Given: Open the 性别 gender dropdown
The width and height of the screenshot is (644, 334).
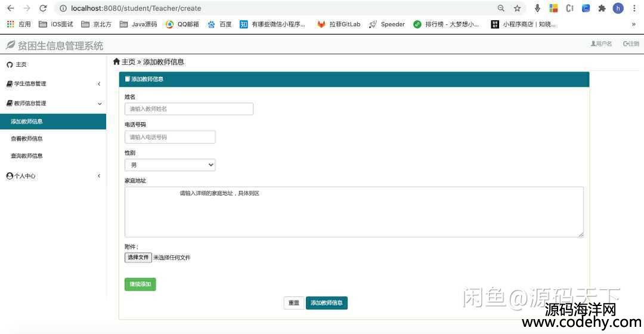Looking at the screenshot, I should pos(170,165).
